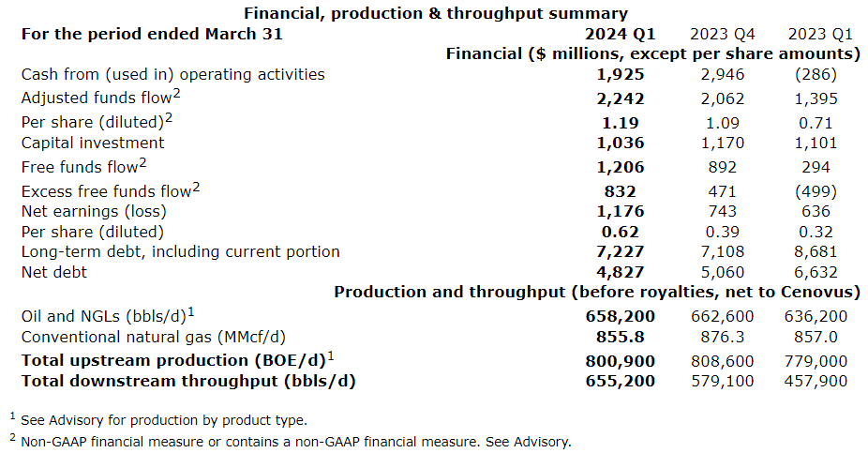Select 'For the period ended March 31' heading
The height and width of the screenshot is (453, 868).
152,34
